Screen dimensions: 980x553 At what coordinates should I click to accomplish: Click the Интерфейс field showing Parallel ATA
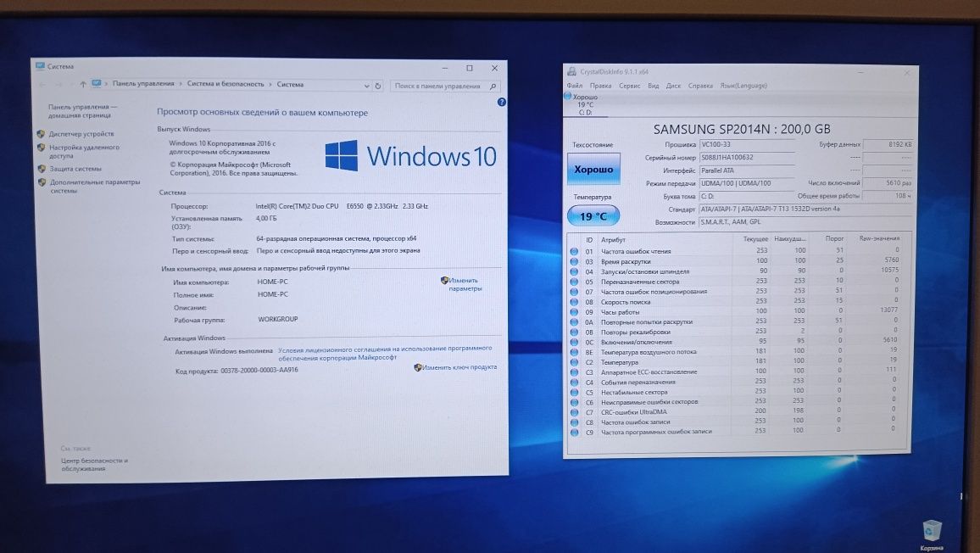click(746, 170)
